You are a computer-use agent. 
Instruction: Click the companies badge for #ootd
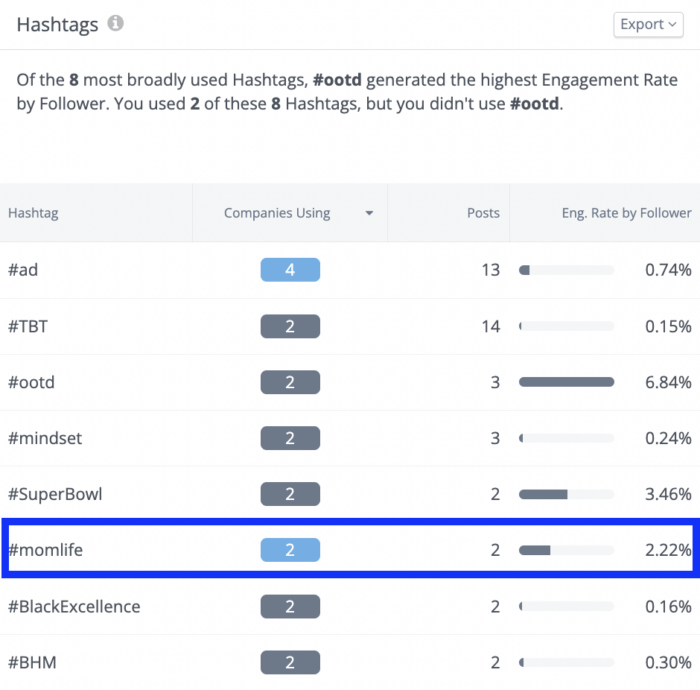tap(290, 382)
